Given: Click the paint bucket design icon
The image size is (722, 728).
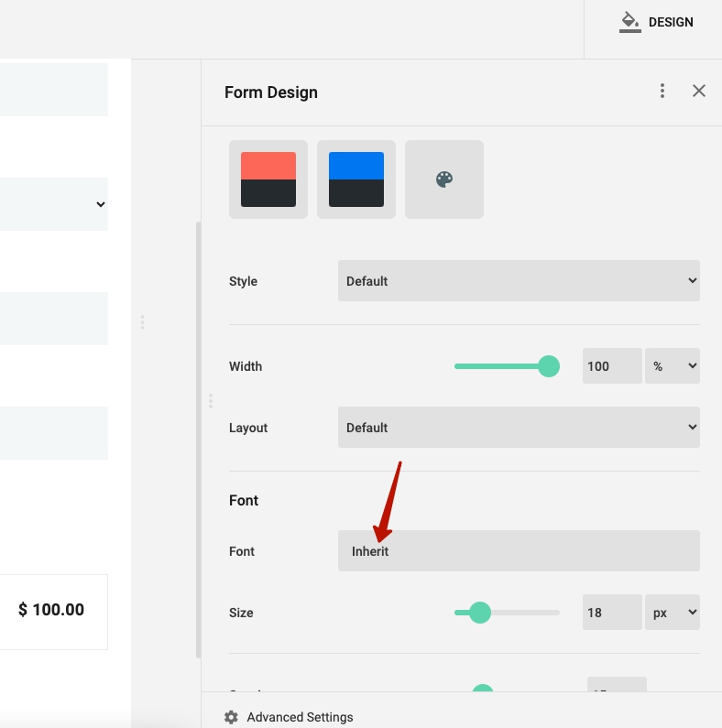Looking at the screenshot, I should coord(630,22).
